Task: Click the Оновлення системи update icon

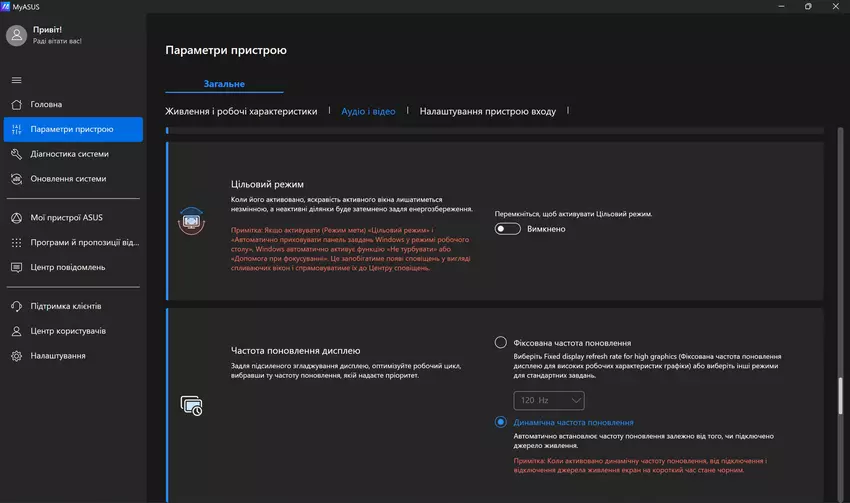Action: click(x=16, y=179)
